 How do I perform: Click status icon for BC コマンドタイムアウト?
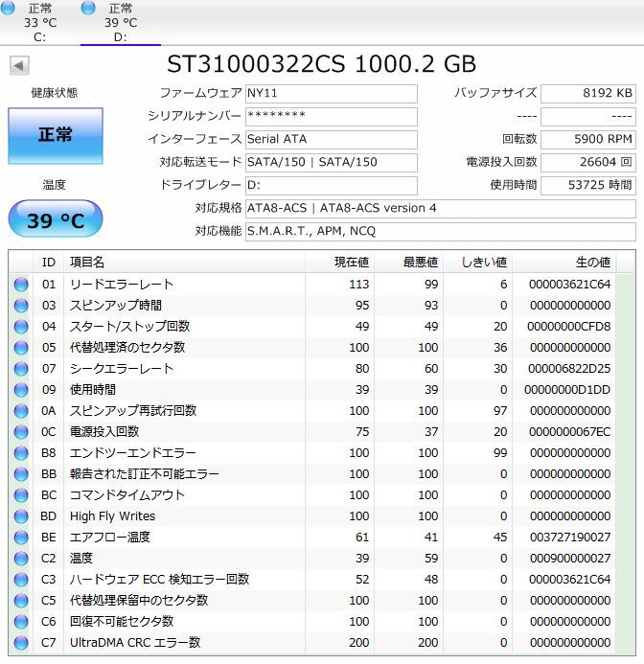(x=21, y=495)
